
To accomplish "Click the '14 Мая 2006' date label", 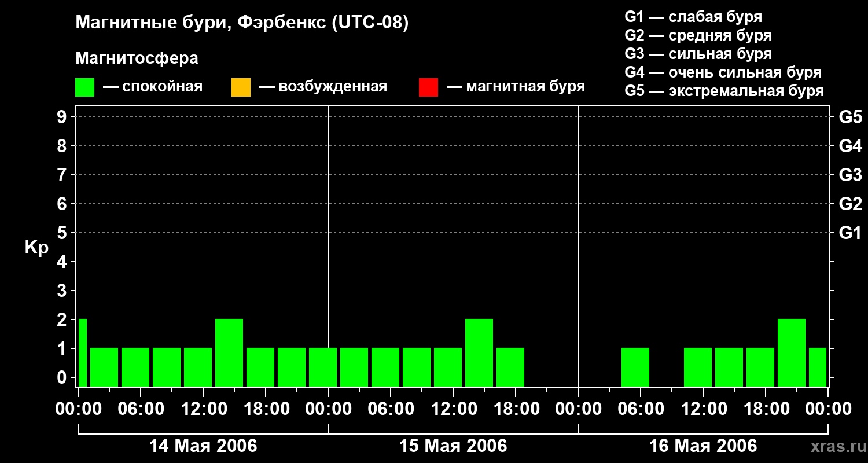I will [203, 446].
